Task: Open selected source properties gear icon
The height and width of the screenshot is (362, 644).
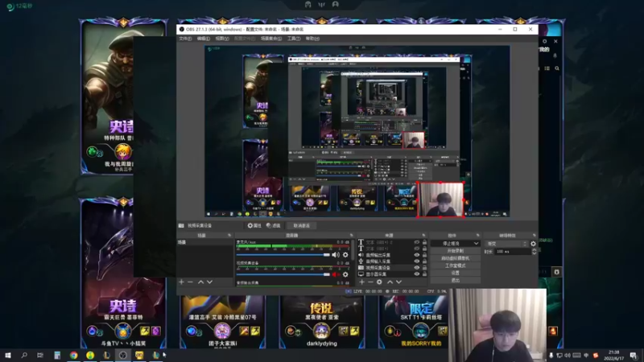Action: pos(379,282)
